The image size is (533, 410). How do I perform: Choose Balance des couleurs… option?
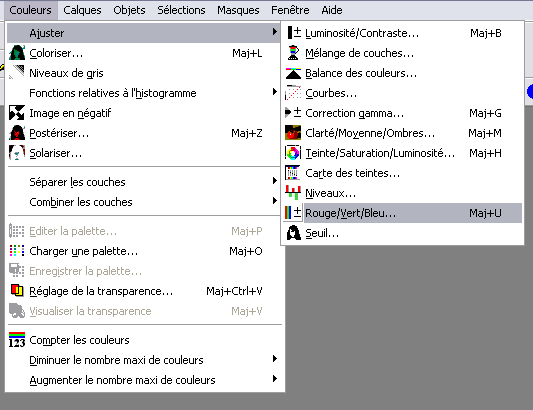tap(402, 73)
